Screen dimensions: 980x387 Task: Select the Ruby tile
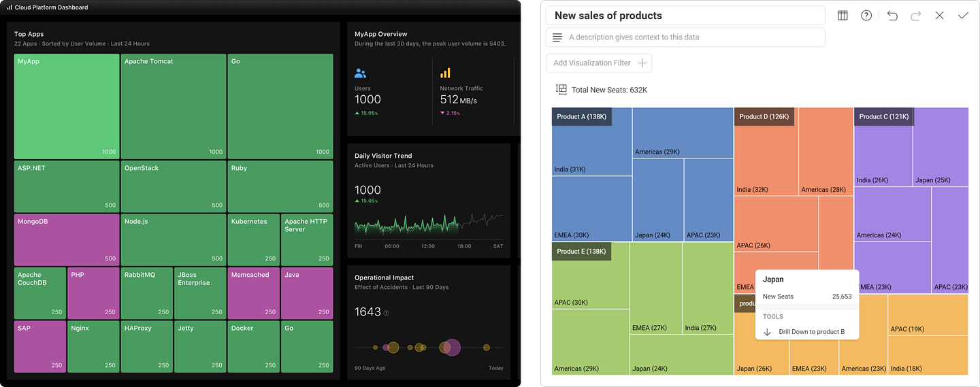pos(280,186)
